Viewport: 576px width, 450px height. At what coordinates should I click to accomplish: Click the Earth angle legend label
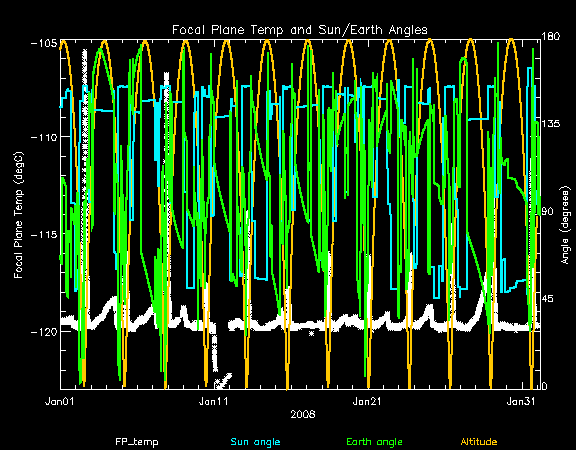tap(374, 442)
